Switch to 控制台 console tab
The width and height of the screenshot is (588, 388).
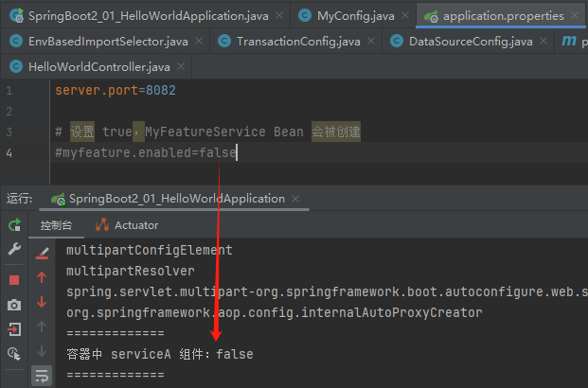[56, 225]
